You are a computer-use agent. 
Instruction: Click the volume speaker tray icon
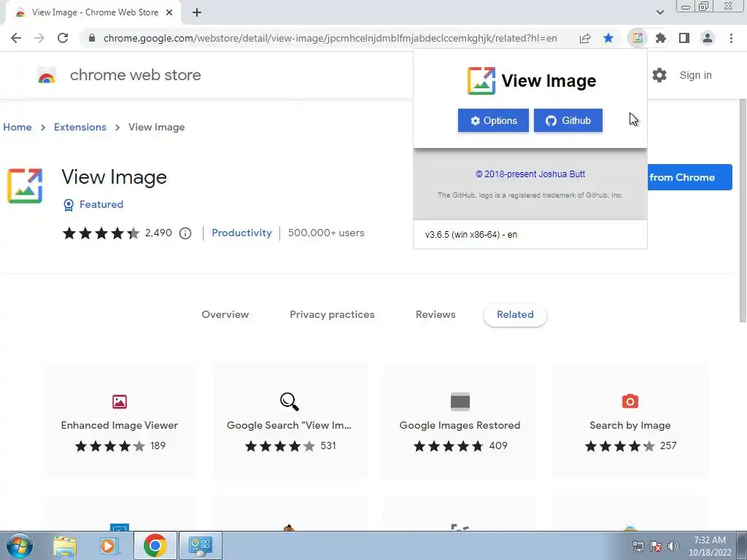[x=673, y=545]
